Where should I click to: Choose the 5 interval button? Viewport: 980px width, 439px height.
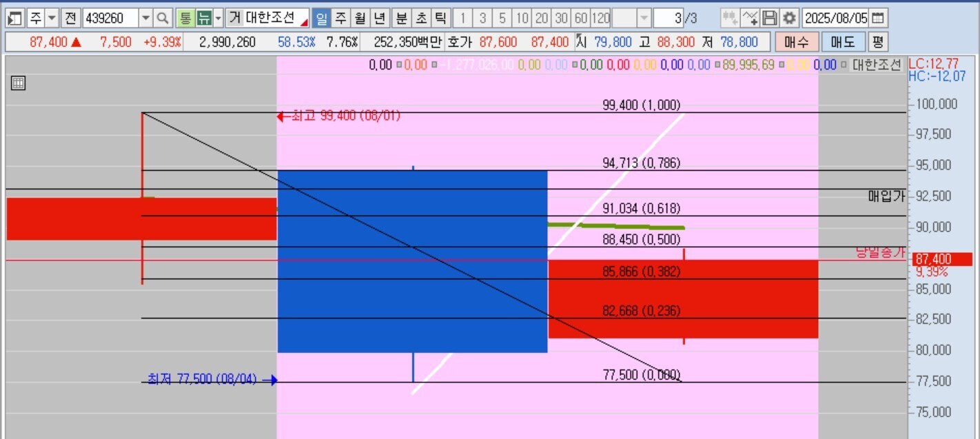502,18
